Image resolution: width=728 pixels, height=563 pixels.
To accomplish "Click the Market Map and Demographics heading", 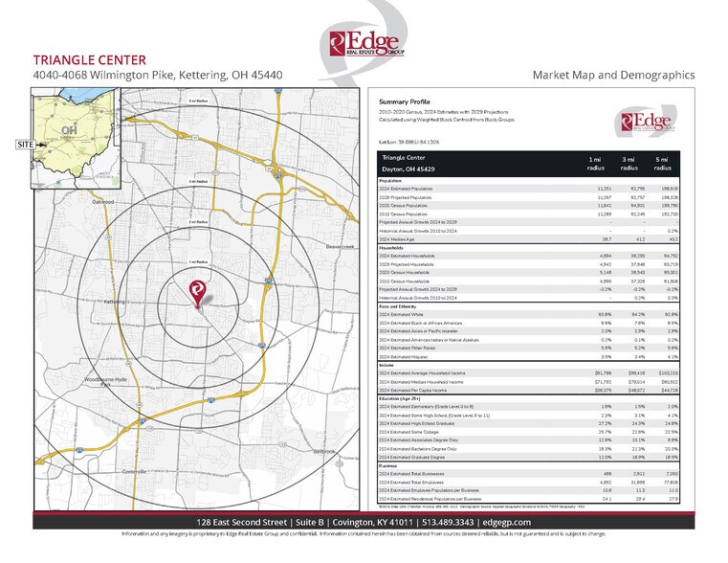I will (613, 75).
